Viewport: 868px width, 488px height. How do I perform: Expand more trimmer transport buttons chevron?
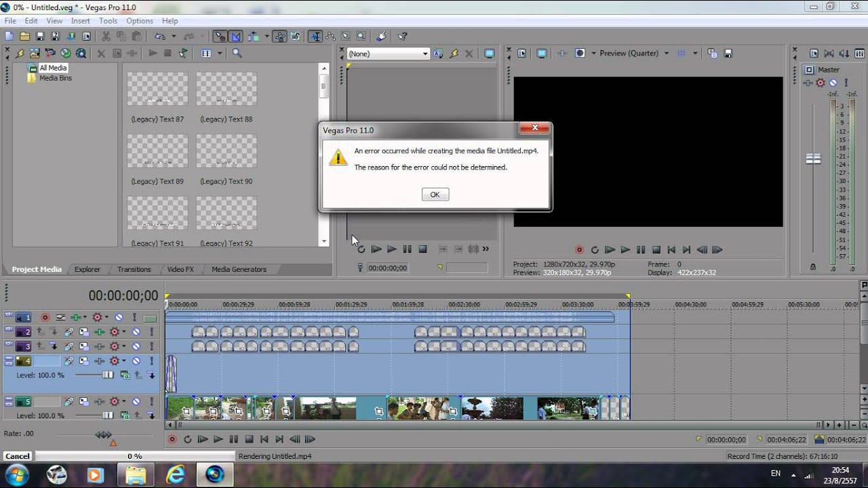(x=486, y=249)
